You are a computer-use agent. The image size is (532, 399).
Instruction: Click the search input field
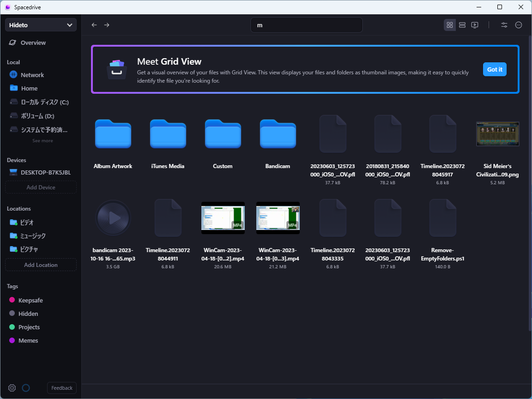306,25
